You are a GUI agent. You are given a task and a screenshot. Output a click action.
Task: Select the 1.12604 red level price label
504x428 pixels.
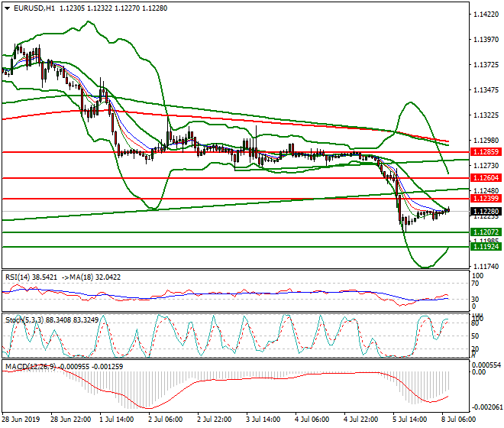(x=486, y=178)
